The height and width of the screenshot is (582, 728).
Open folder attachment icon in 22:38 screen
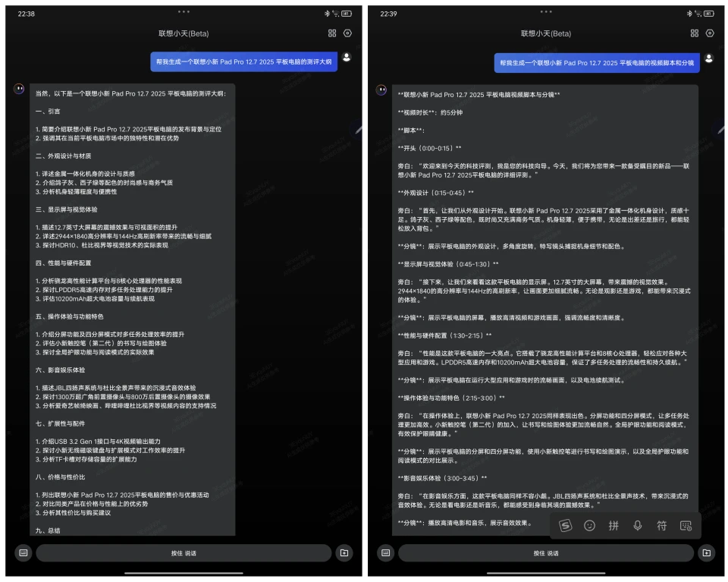pos(344,552)
